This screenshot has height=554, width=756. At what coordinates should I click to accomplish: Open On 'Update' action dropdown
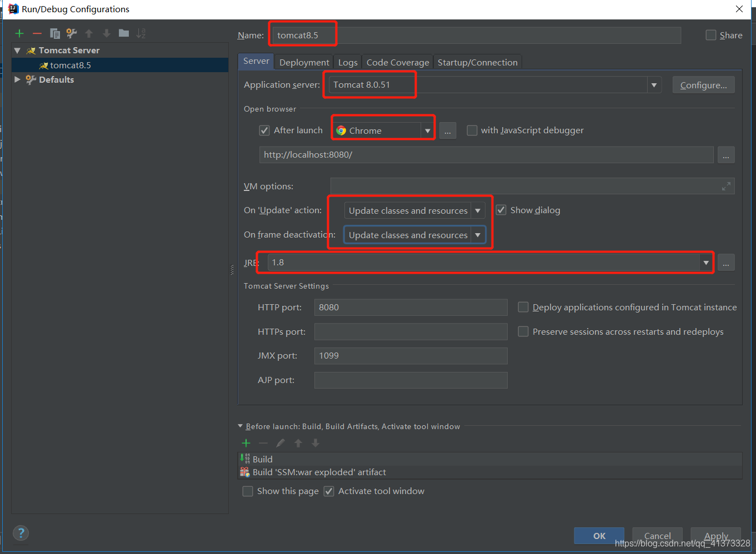pos(478,210)
